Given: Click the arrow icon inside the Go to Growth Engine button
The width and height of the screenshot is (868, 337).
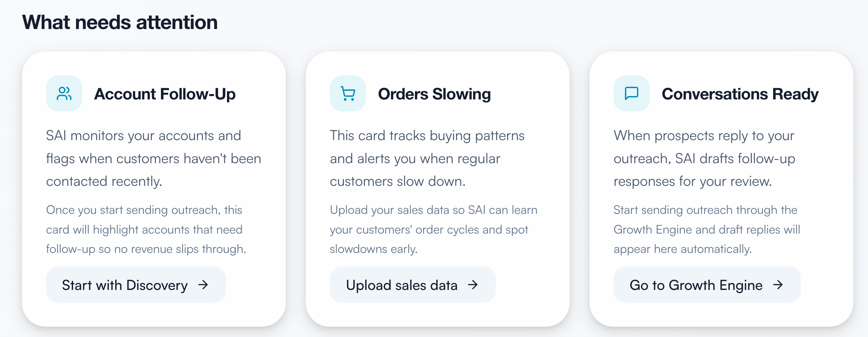Looking at the screenshot, I should 779,285.
